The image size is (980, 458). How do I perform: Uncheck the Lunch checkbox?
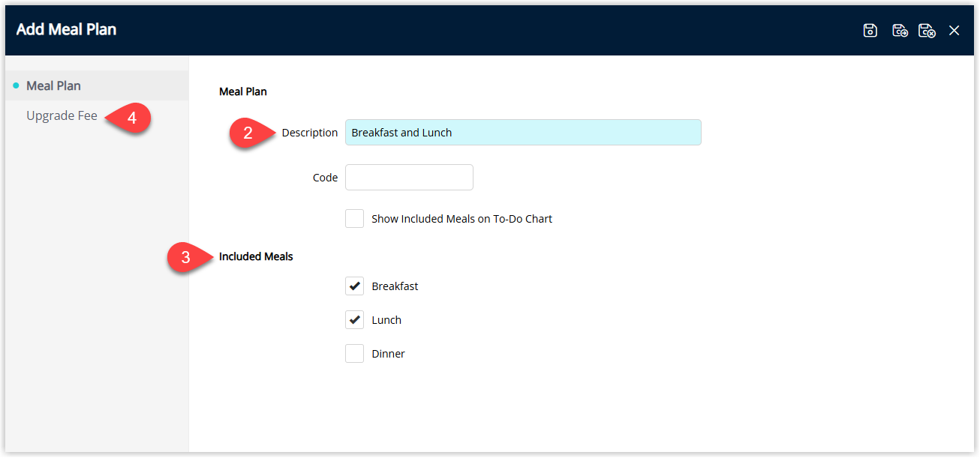tap(354, 320)
